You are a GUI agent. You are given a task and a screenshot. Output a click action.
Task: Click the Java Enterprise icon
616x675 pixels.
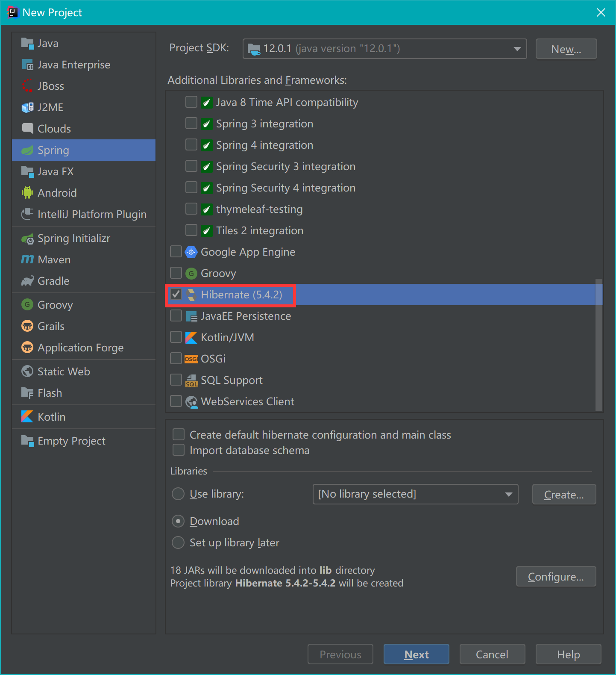tap(27, 65)
